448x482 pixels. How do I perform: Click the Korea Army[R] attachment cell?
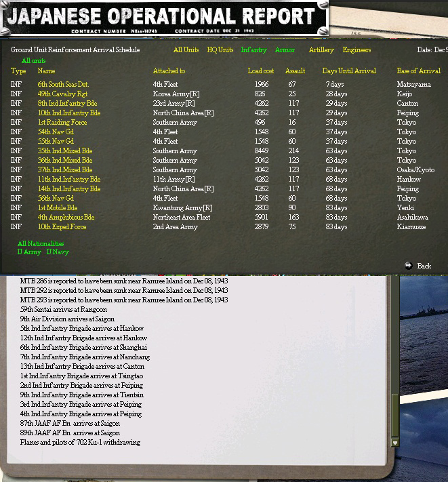pos(176,94)
